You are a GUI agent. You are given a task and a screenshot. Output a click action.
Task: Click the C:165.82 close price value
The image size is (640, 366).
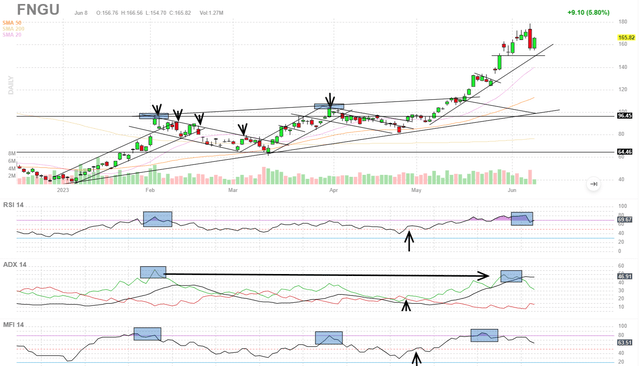pyautogui.click(x=180, y=13)
